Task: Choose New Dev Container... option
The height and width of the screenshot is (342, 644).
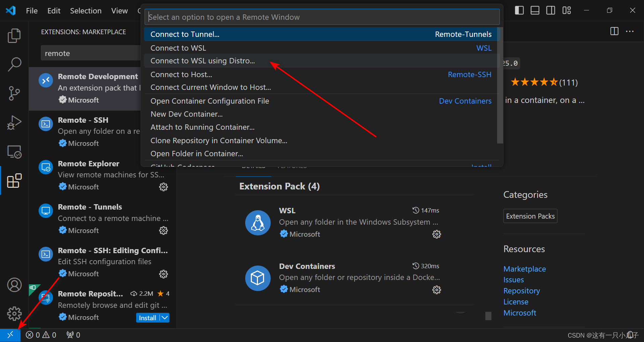Action: (321, 114)
